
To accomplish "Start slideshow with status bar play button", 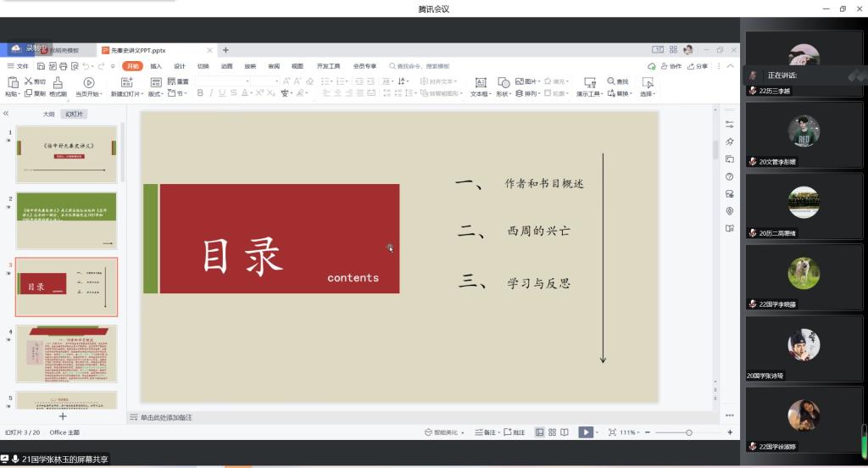I will tap(585, 432).
